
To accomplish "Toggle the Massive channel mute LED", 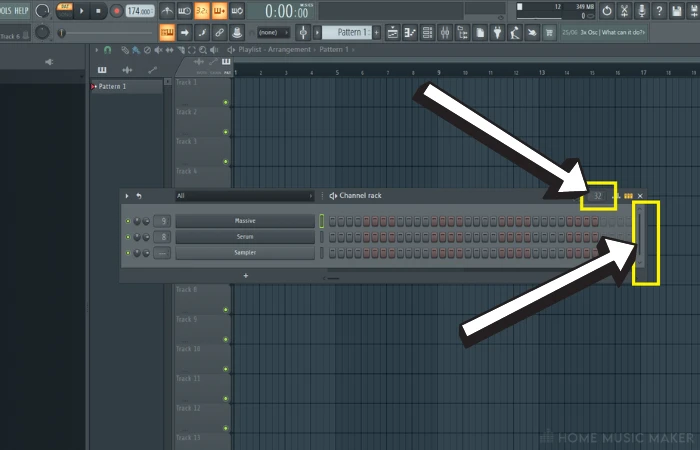I will click(127, 221).
